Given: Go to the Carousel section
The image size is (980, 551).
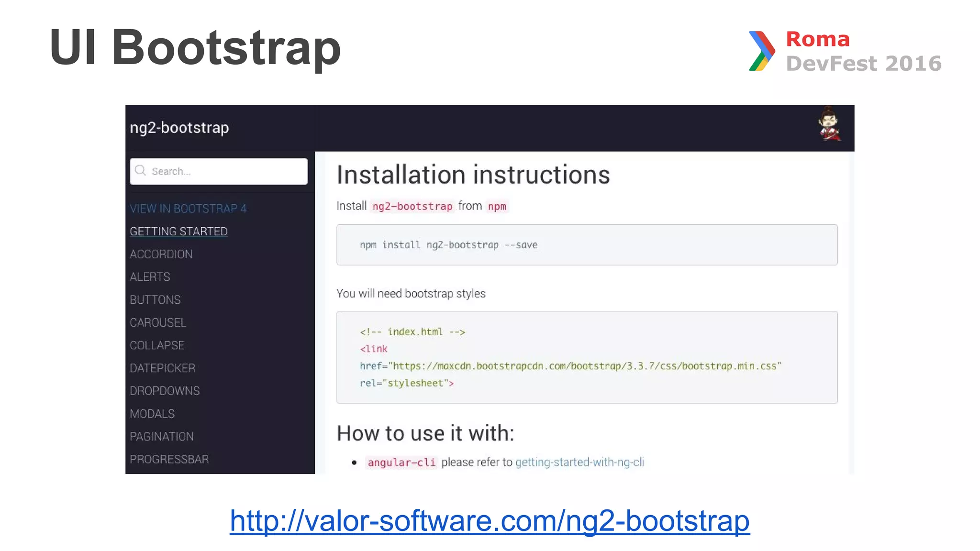Looking at the screenshot, I should 158,322.
